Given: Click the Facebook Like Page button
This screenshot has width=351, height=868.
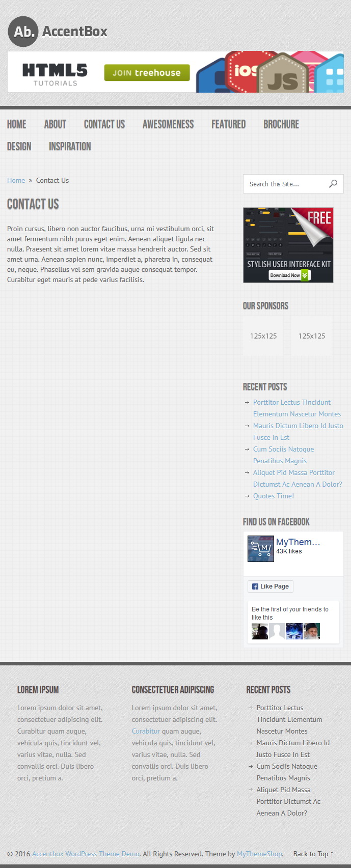Looking at the screenshot, I should click(271, 586).
